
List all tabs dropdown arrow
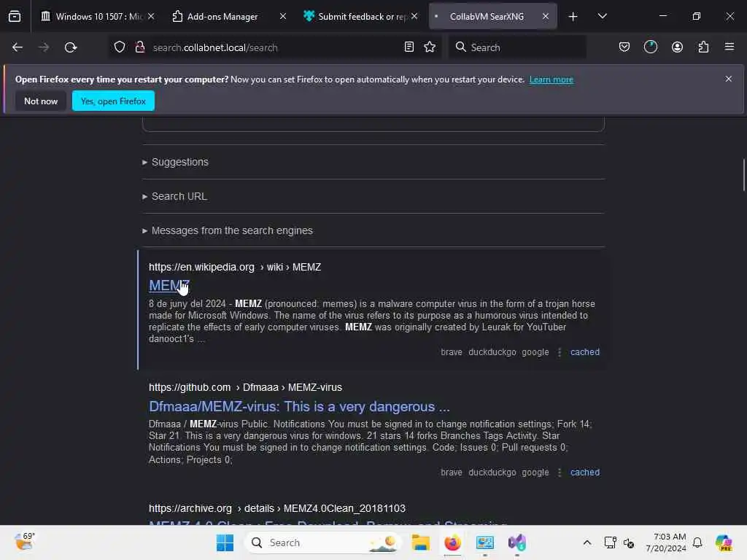[602, 16]
